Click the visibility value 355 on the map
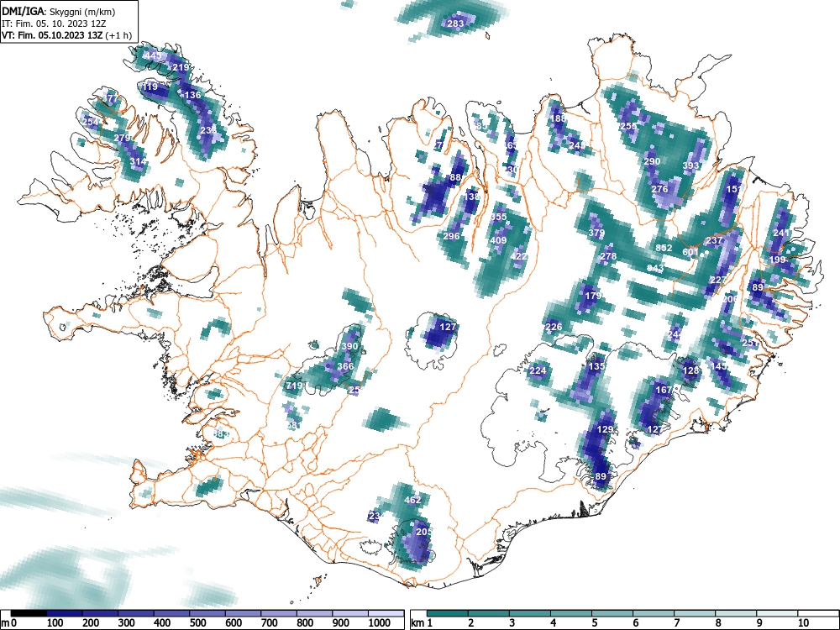 (x=498, y=217)
